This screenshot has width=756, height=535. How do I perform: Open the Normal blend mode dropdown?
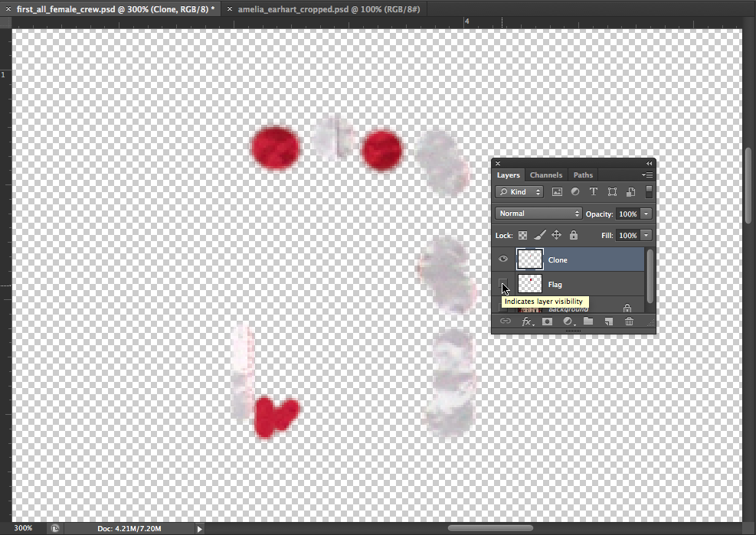click(538, 214)
